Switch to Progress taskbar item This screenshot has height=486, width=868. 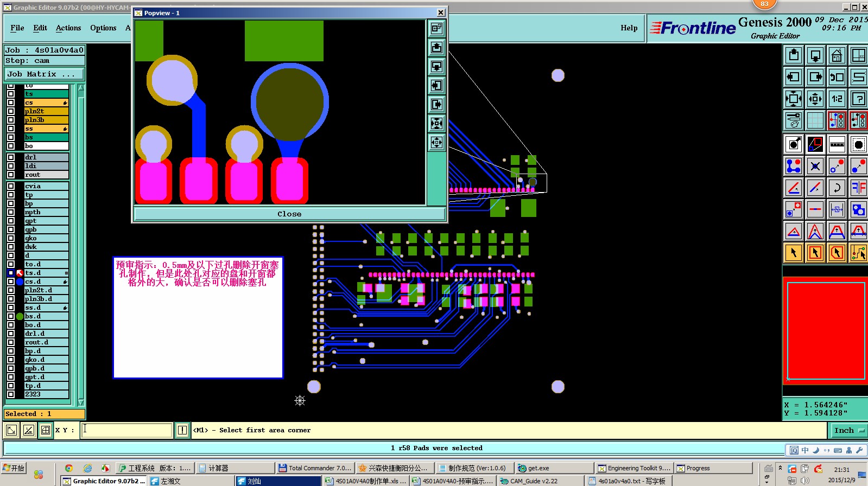click(714, 468)
